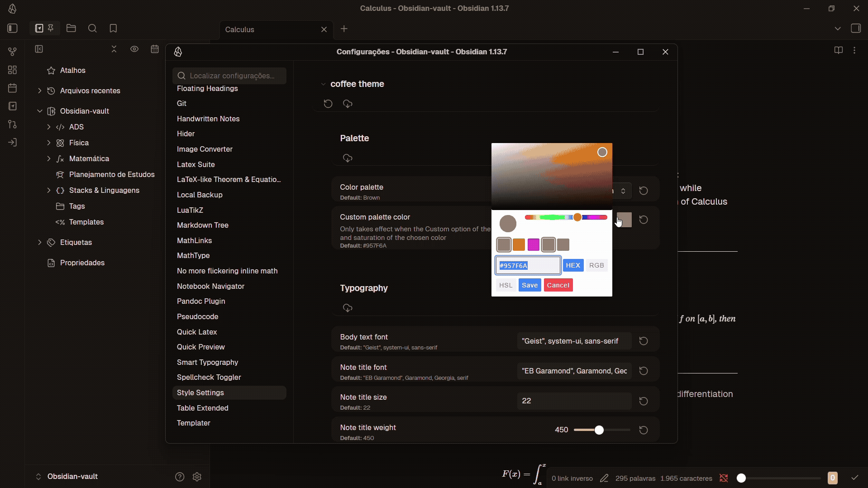Import the Palette section settings cloud icon
The image size is (868, 488).
[348, 158]
